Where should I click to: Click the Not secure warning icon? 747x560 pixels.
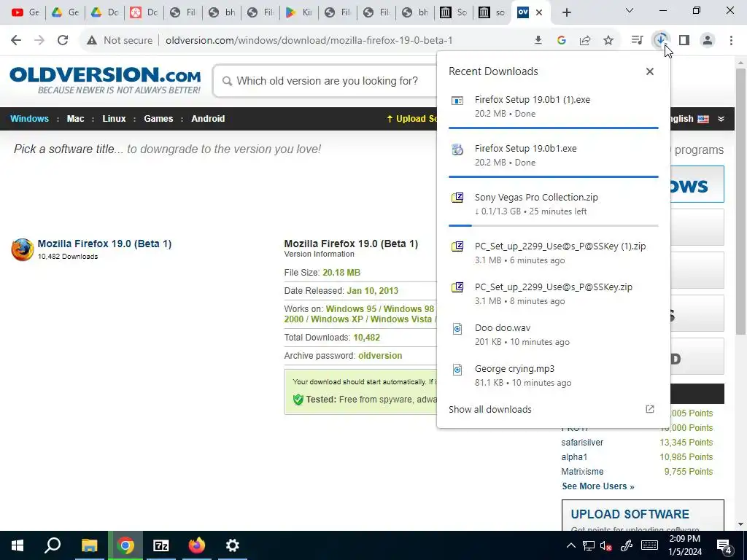pos(92,41)
